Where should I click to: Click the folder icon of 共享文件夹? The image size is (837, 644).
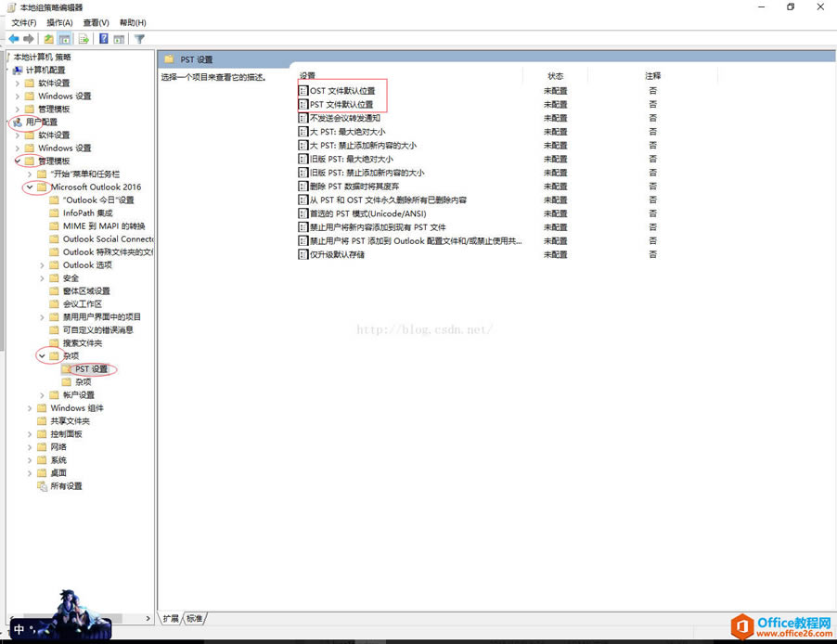(x=42, y=420)
